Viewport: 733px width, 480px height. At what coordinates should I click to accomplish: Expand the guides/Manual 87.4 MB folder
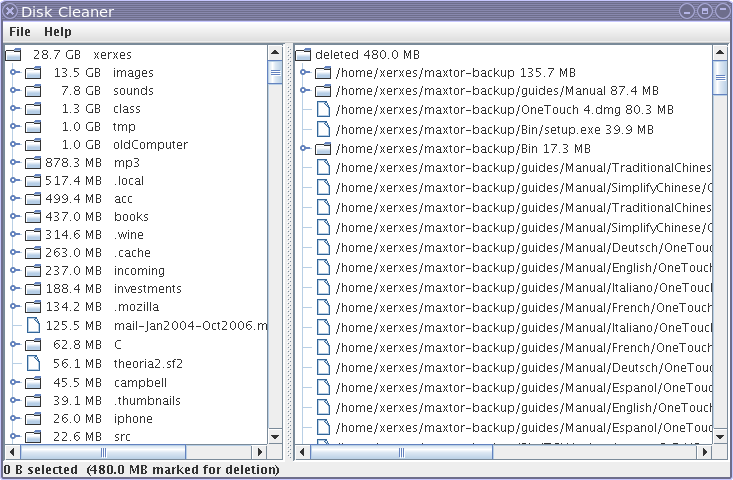(305, 91)
